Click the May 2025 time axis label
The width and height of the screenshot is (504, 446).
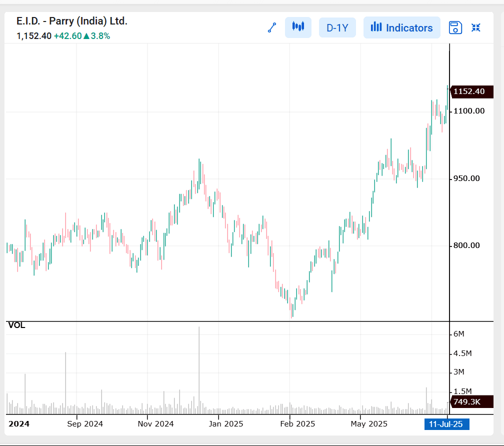369,424
